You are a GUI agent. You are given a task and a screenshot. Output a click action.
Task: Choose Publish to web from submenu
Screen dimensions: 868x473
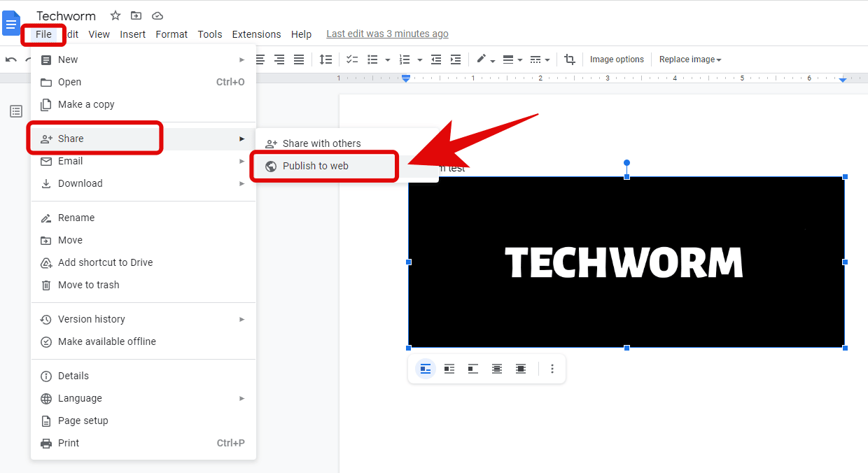click(x=316, y=166)
